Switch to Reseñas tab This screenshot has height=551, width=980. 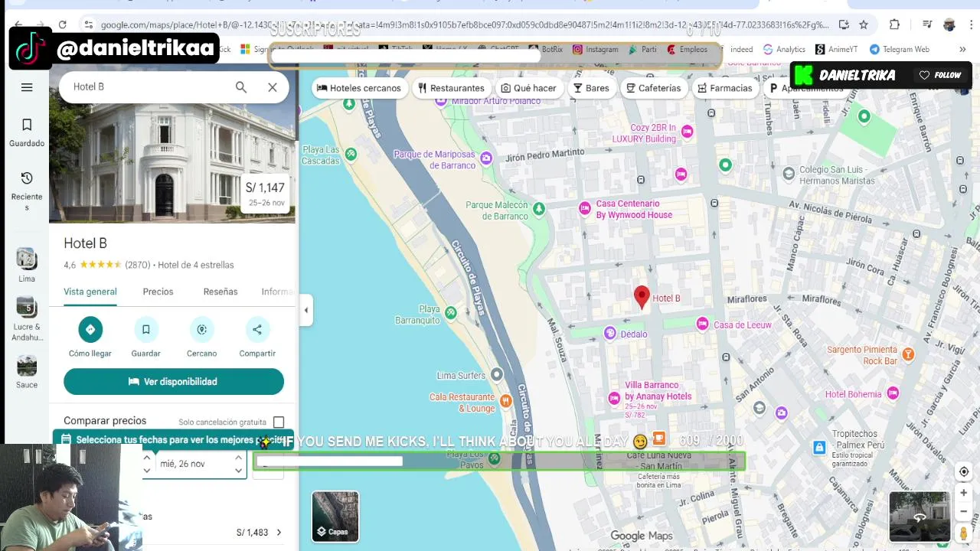pyautogui.click(x=220, y=292)
